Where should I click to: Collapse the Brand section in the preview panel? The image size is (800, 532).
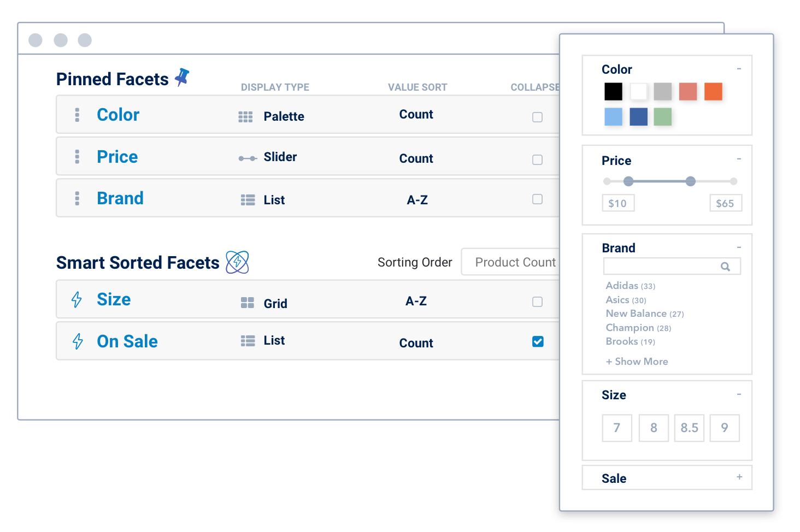739,246
